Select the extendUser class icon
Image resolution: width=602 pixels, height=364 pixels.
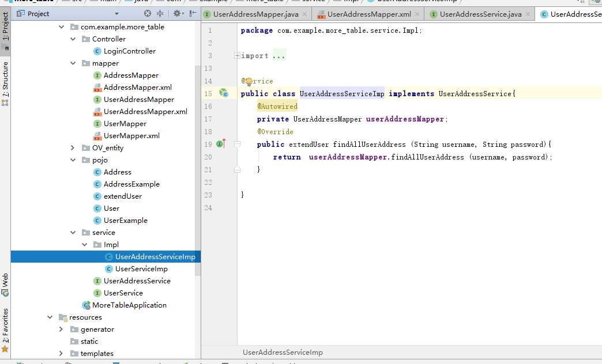tap(97, 196)
